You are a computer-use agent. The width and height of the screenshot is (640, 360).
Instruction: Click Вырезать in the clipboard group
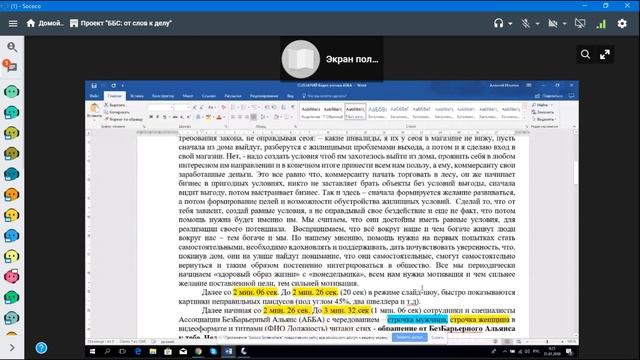pos(115,105)
